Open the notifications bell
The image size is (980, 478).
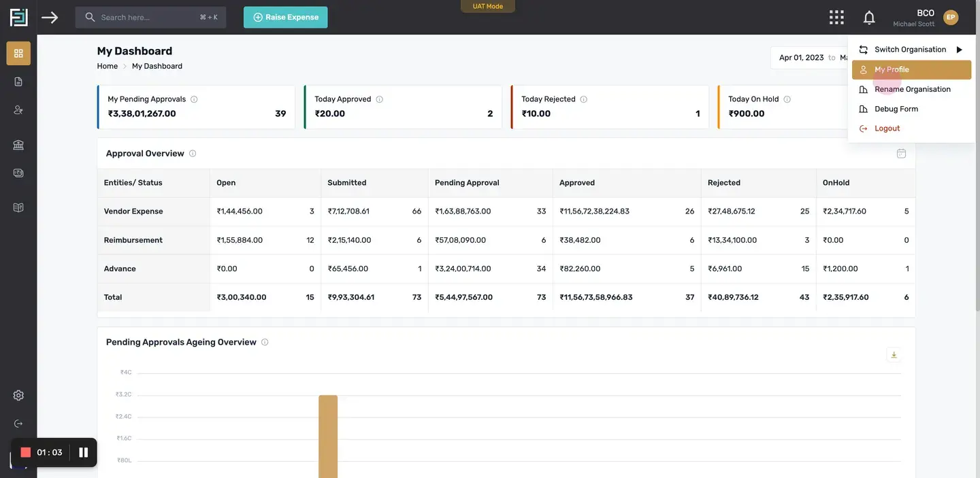click(x=869, y=17)
